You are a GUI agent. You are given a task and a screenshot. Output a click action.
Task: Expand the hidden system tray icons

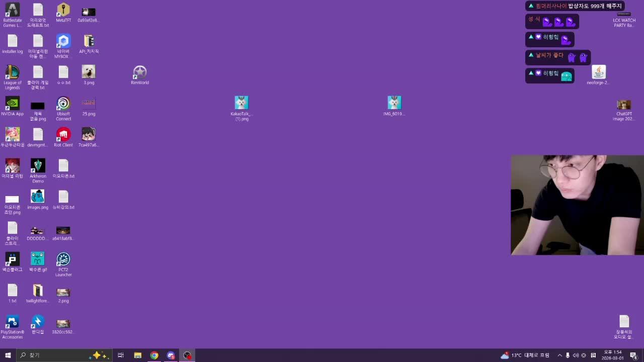point(560,355)
